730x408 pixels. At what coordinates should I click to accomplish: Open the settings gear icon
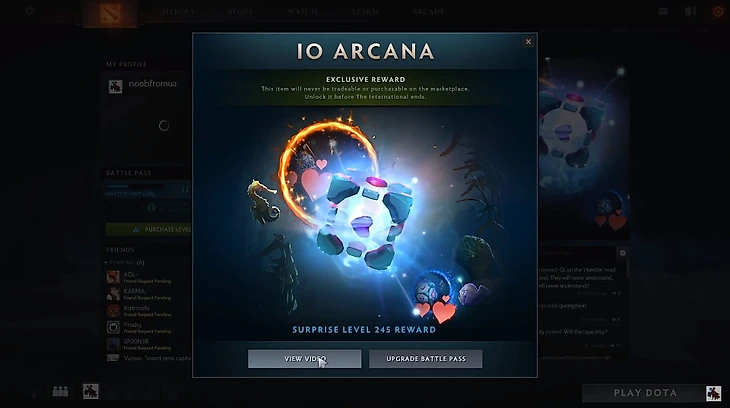(x=30, y=10)
